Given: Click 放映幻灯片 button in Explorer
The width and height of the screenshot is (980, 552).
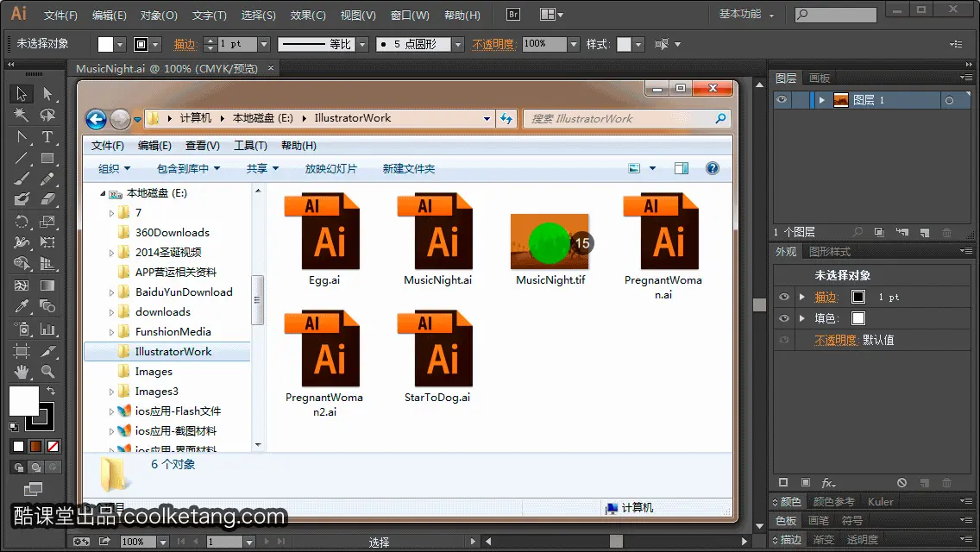Looking at the screenshot, I should coord(330,169).
